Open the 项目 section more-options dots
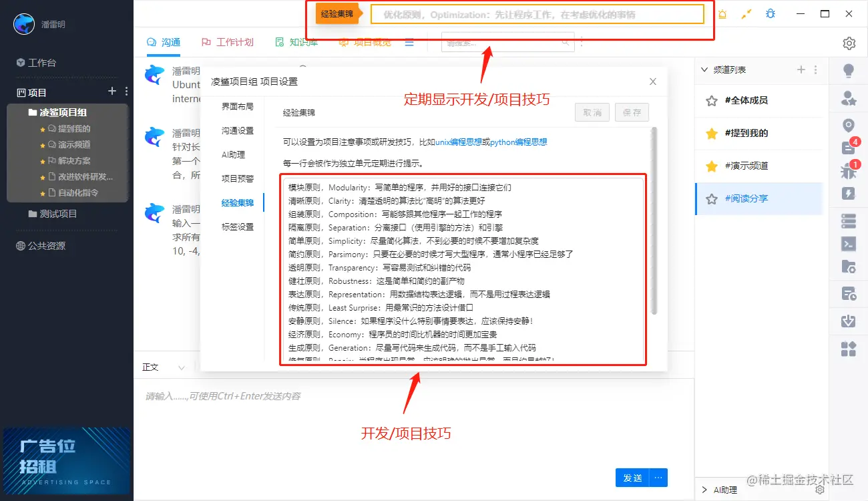 (x=126, y=92)
